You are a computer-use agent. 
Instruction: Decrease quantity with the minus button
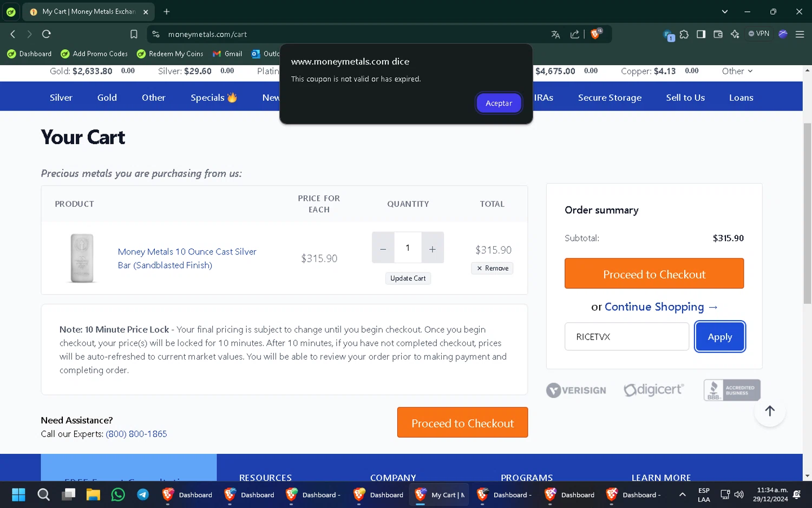(383, 248)
